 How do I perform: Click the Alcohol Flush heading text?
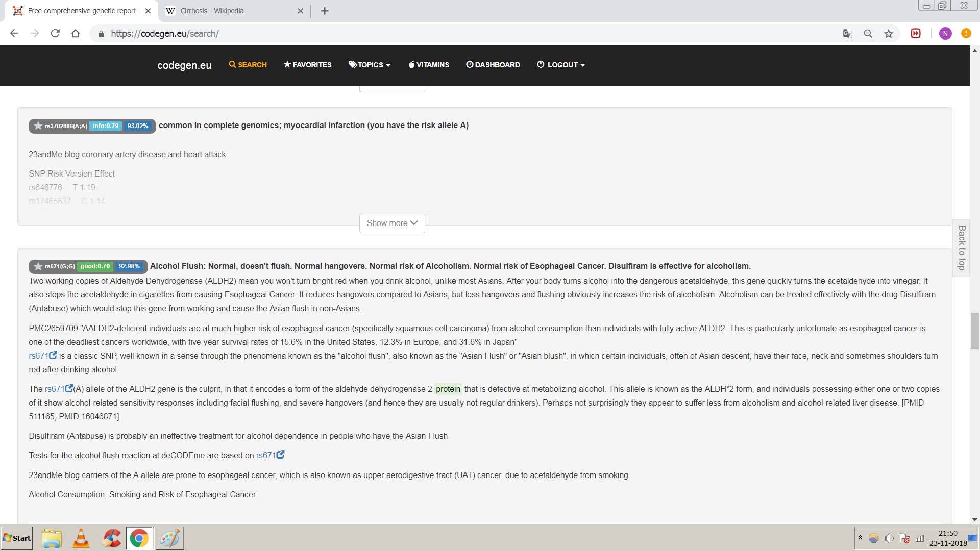[450, 266]
